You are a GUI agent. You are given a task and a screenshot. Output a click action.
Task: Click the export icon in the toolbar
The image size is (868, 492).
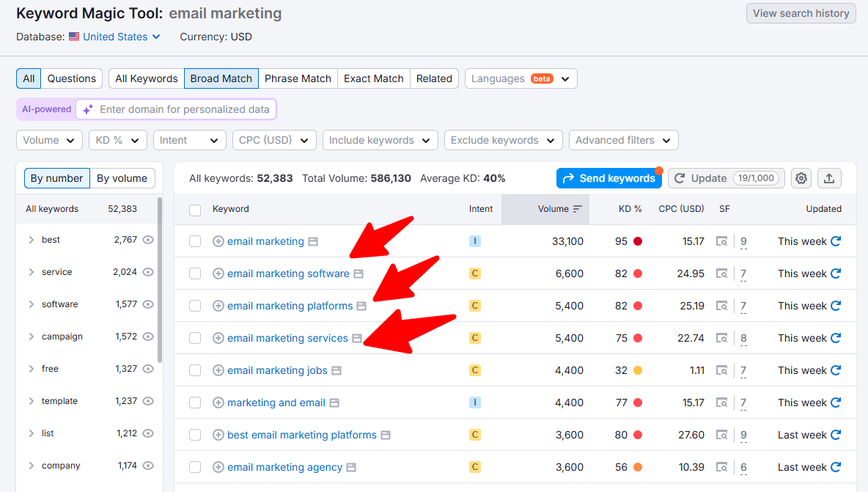[x=829, y=178]
